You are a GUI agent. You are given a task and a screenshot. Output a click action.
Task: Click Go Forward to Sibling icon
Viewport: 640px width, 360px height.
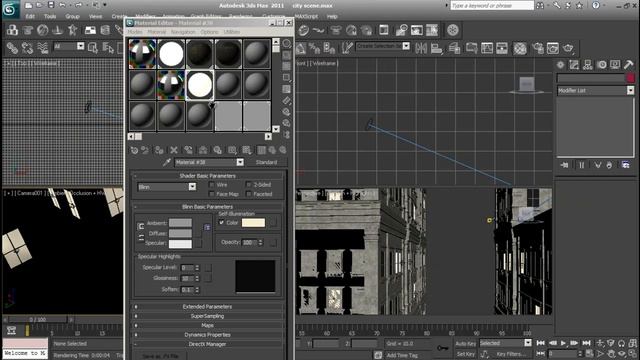click(x=282, y=150)
